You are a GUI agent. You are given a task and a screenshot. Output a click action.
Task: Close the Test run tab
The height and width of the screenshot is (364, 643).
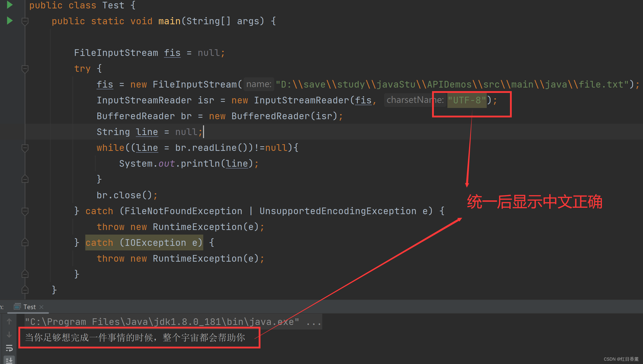coord(42,307)
